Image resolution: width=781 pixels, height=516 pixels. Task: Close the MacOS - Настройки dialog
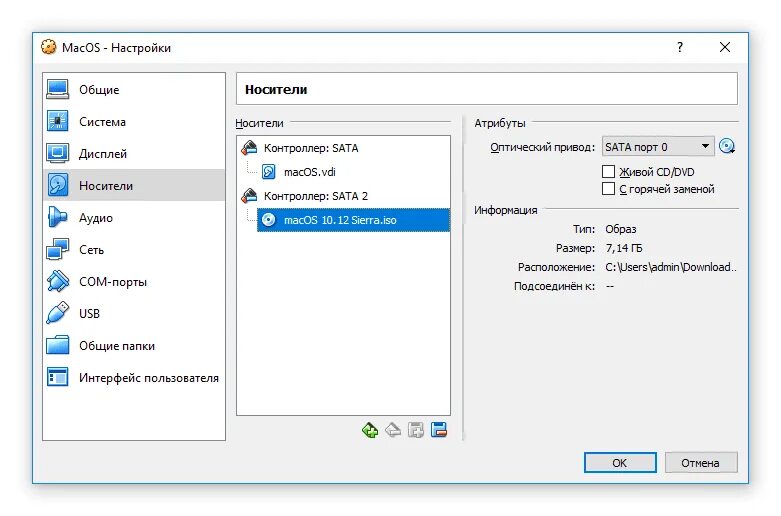(725, 47)
